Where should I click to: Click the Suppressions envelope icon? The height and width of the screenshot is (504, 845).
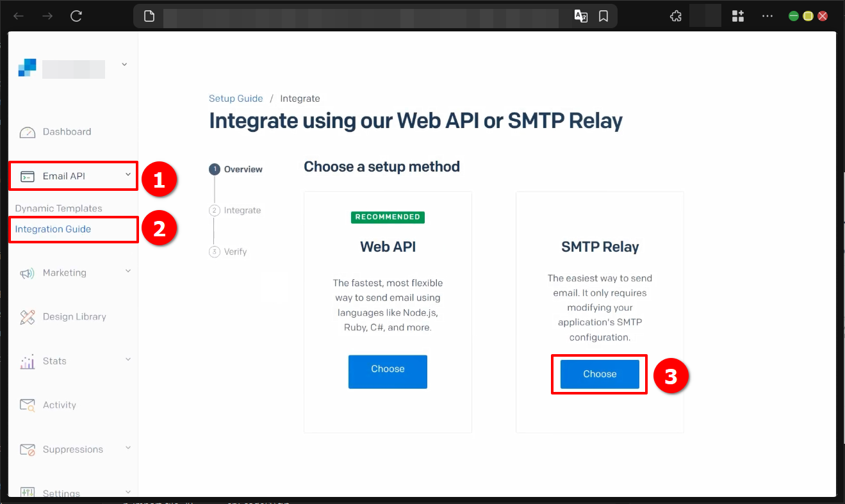click(27, 448)
